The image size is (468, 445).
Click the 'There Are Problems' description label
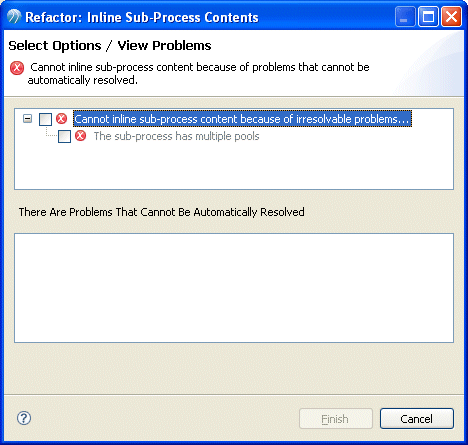pyautogui.click(x=162, y=212)
